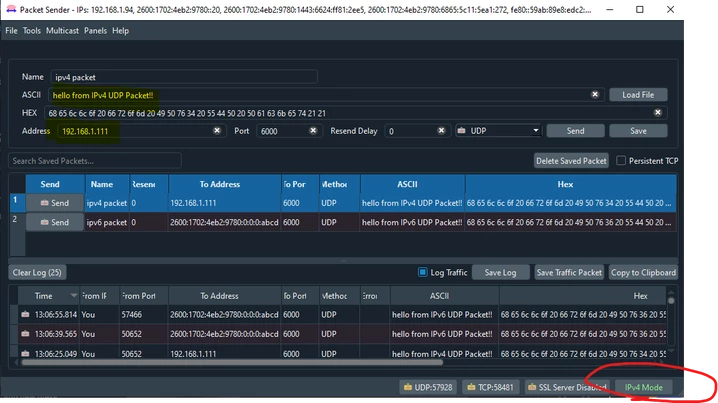This screenshot has width=718, height=403.
Task: Click the SSL Server Disabled status button
Action: coord(567,387)
